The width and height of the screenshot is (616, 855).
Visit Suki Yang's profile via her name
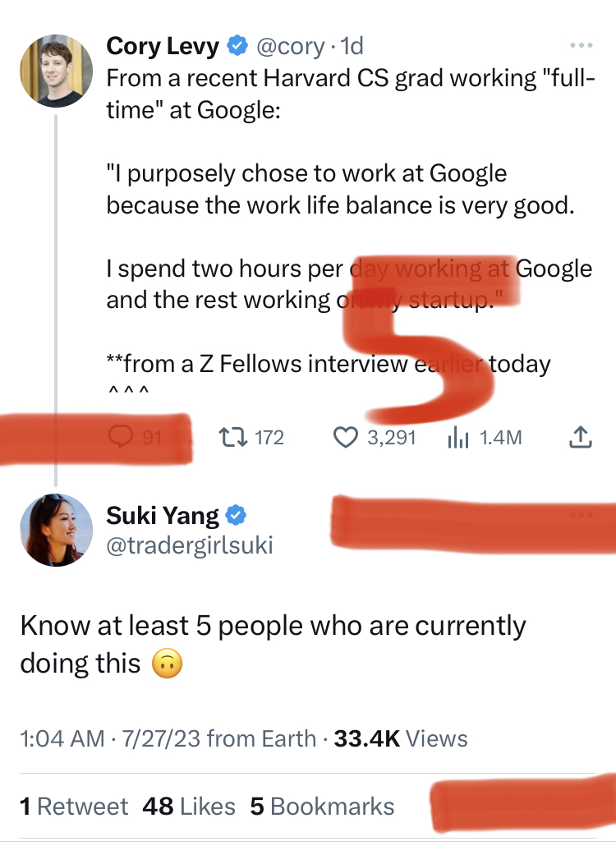tap(163, 516)
